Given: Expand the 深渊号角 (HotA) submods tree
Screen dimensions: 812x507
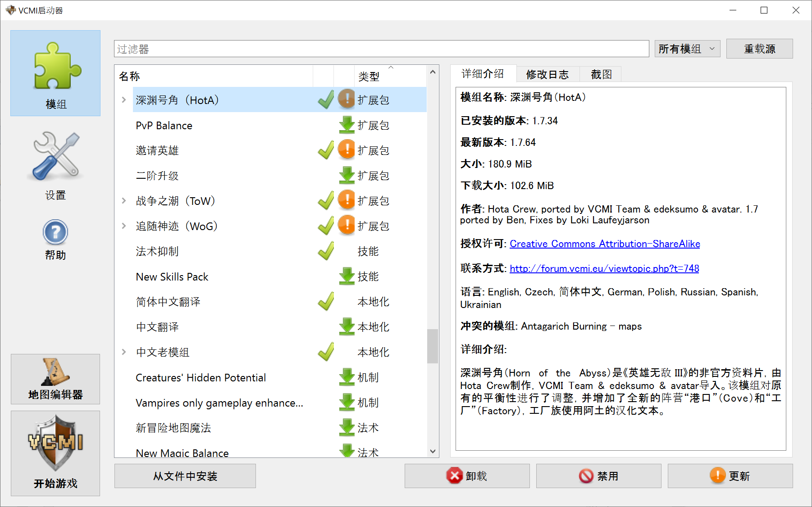Looking at the screenshot, I should [124, 100].
